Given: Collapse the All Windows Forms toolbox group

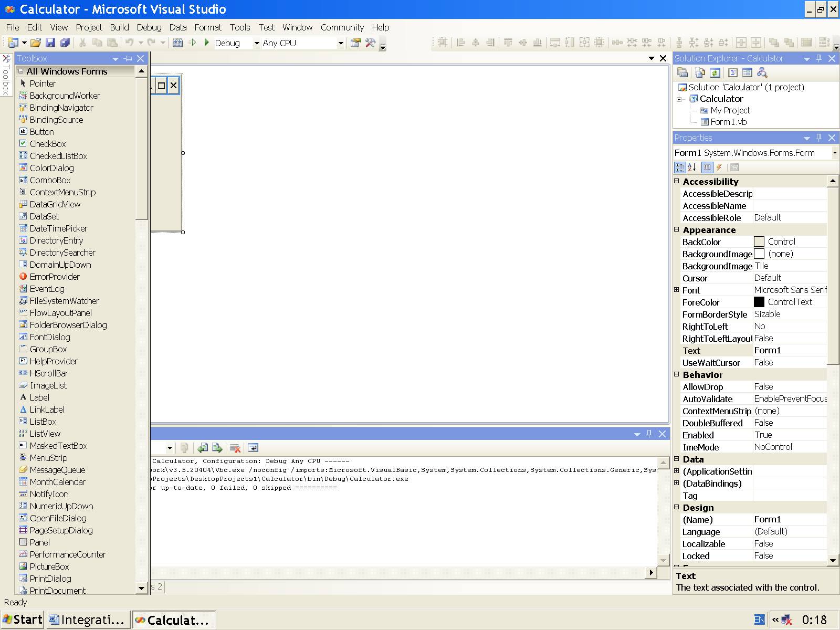Looking at the screenshot, I should tap(21, 71).
